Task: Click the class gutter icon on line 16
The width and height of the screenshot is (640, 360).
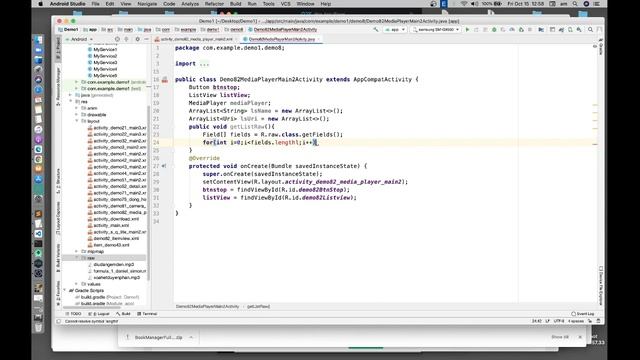Action: 165,80
